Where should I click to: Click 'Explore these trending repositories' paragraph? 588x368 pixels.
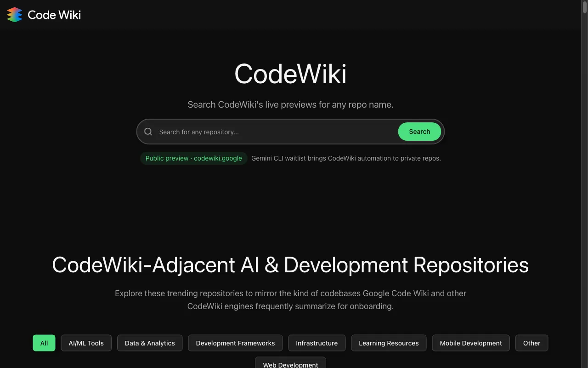[x=290, y=299]
